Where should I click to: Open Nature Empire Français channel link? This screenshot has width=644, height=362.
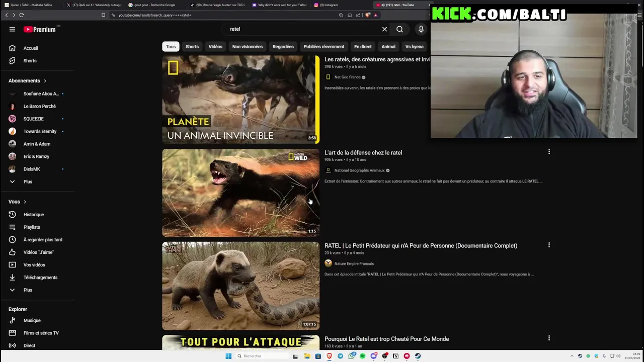pos(354,263)
